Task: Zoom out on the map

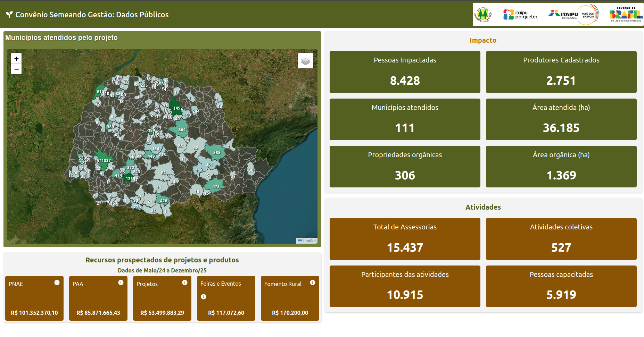Action: pos(16,69)
